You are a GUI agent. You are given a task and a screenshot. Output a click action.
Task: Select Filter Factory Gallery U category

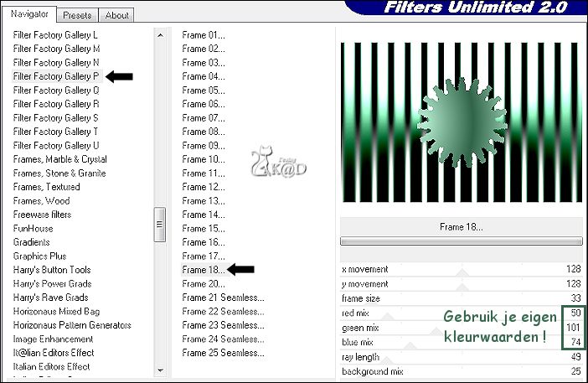(x=56, y=146)
